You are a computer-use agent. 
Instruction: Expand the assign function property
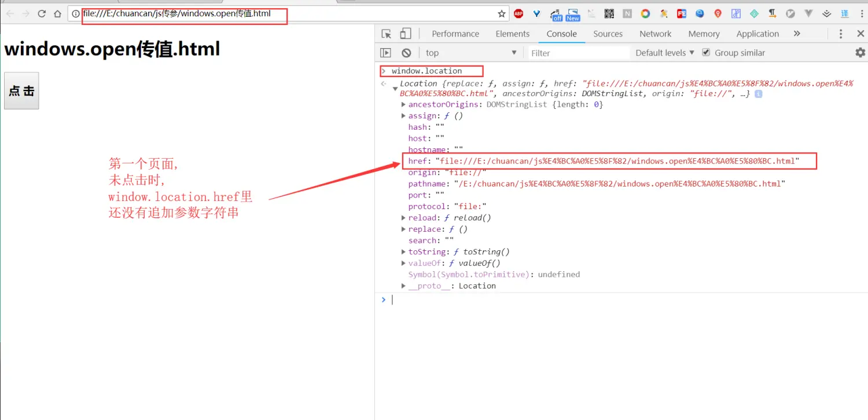coord(404,115)
